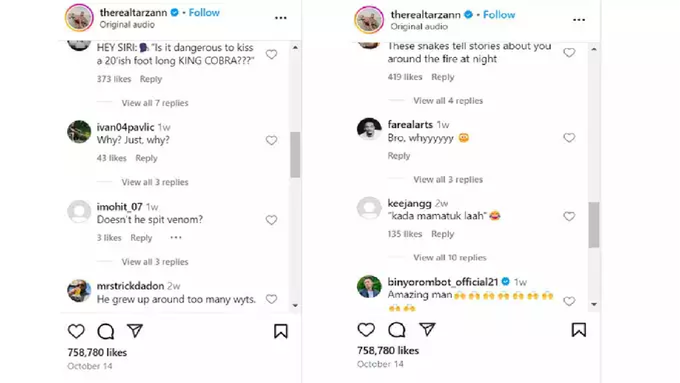
Task: Bookmark the left post
Action: (x=281, y=331)
